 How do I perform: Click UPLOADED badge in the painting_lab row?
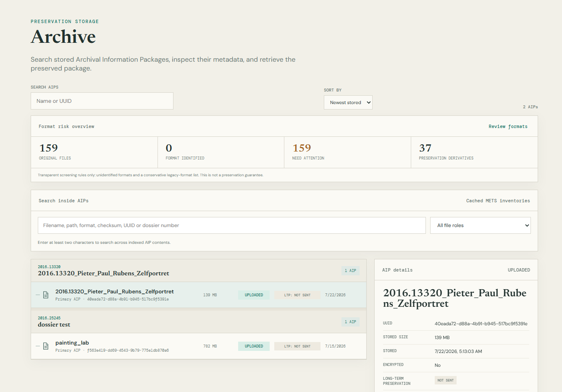point(254,346)
